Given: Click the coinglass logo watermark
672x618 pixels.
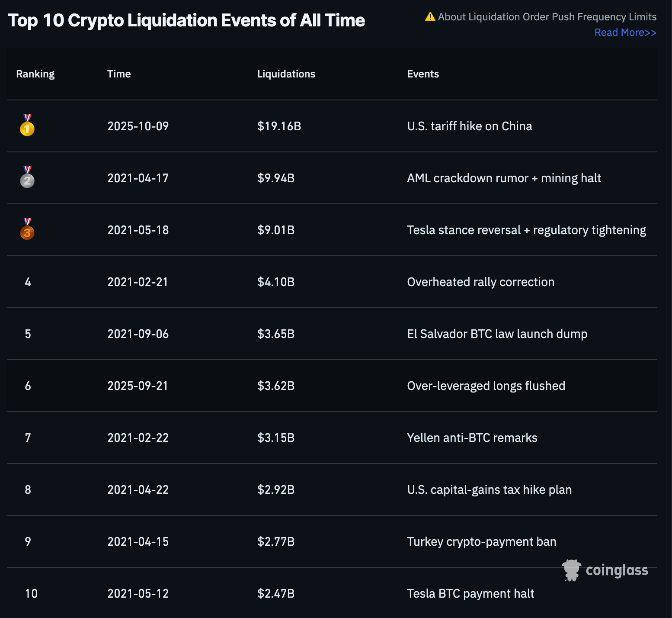Looking at the screenshot, I should pos(605,570).
